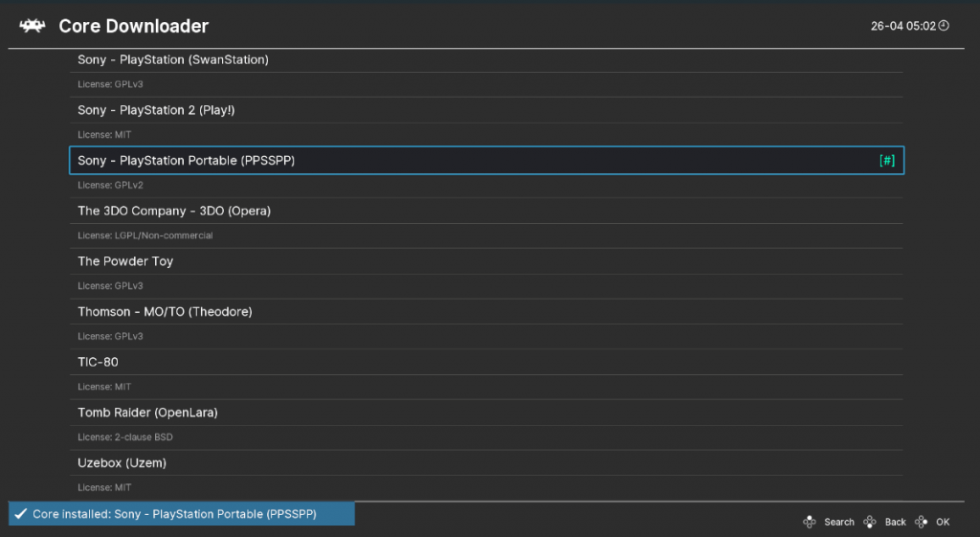Image resolution: width=980 pixels, height=537 pixels.
Task: Select the TIC-80 core entry
Action: tap(99, 362)
